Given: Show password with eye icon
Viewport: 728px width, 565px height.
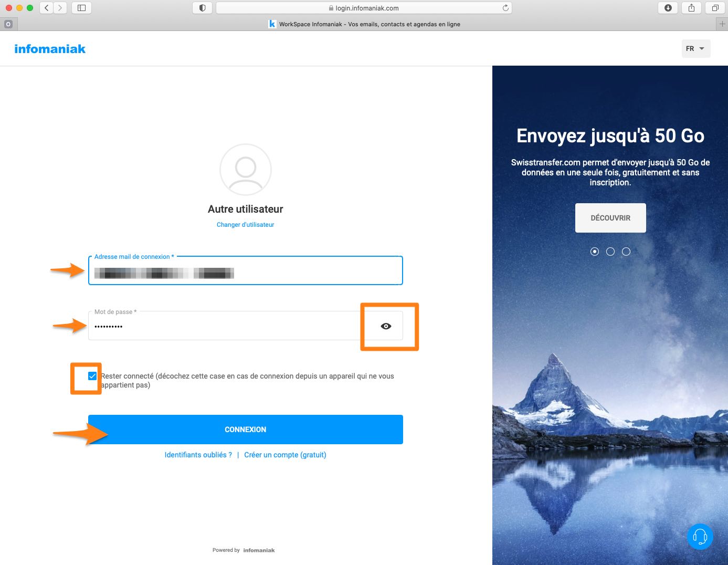Looking at the screenshot, I should [x=386, y=326].
